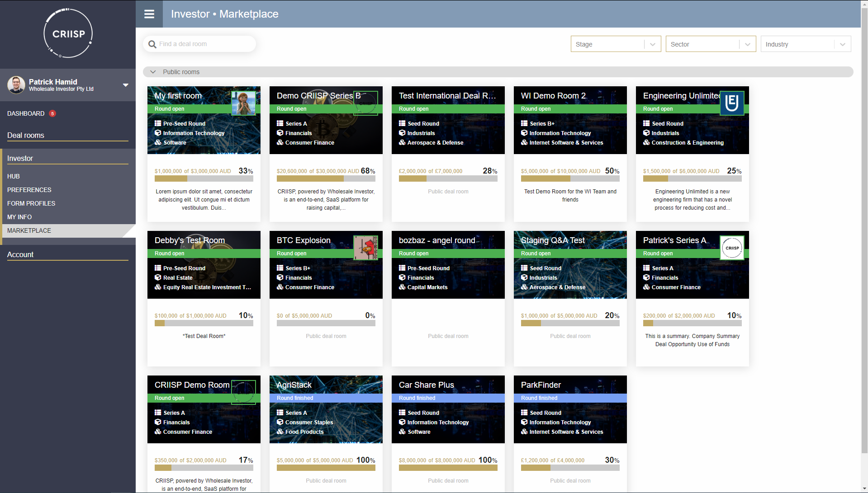Click "$1,500,000 of $6,000,000 AUD" amount text

coord(681,171)
